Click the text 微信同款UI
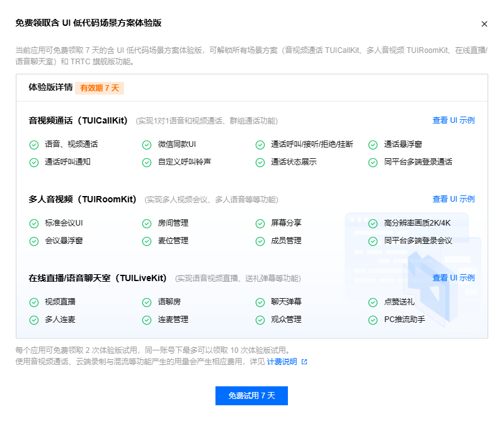Image resolution: width=504 pixels, height=421 pixels. coord(177,144)
